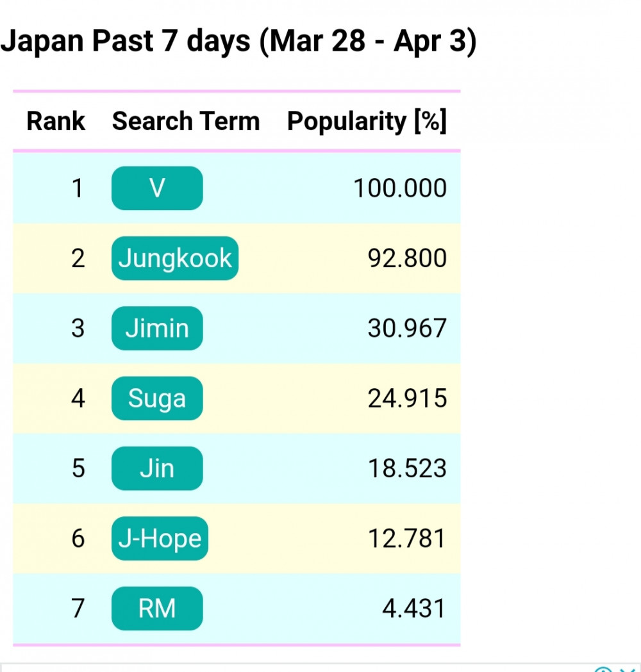The height and width of the screenshot is (672, 641).
Task: Select the 4.431 popularity value
Action: [414, 608]
